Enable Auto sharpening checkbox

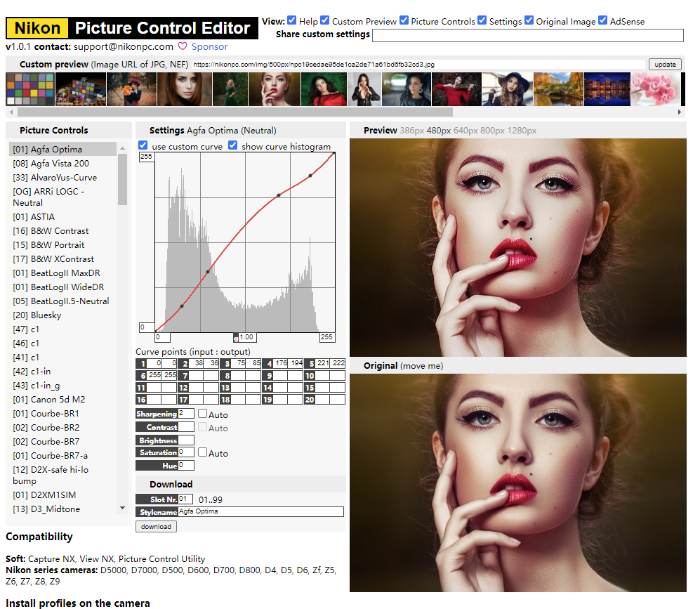(x=203, y=414)
